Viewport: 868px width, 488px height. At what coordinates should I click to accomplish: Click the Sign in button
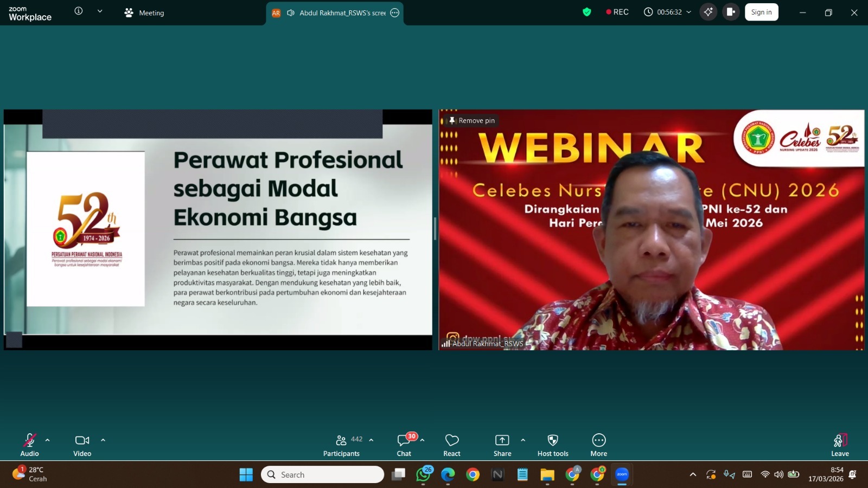761,12
